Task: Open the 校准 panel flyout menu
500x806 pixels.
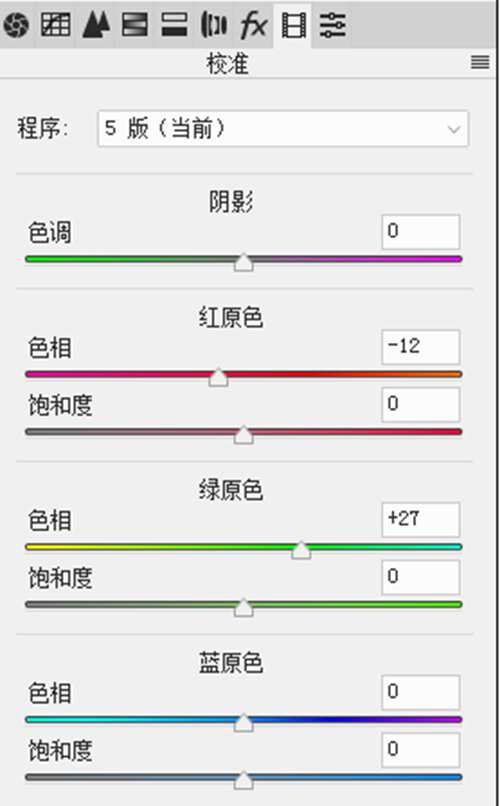Action: coord(480,62)
